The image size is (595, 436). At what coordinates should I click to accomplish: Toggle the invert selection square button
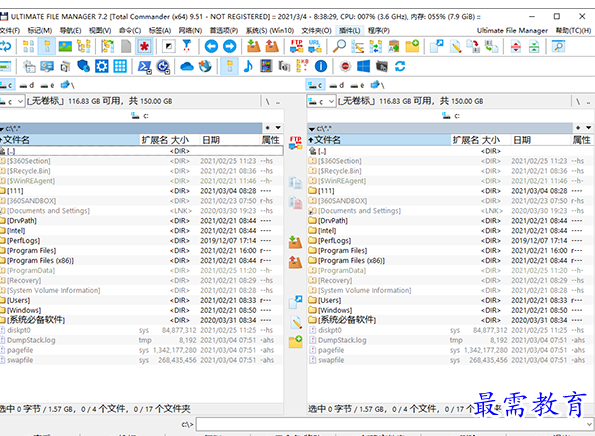[x=168, y=46]
